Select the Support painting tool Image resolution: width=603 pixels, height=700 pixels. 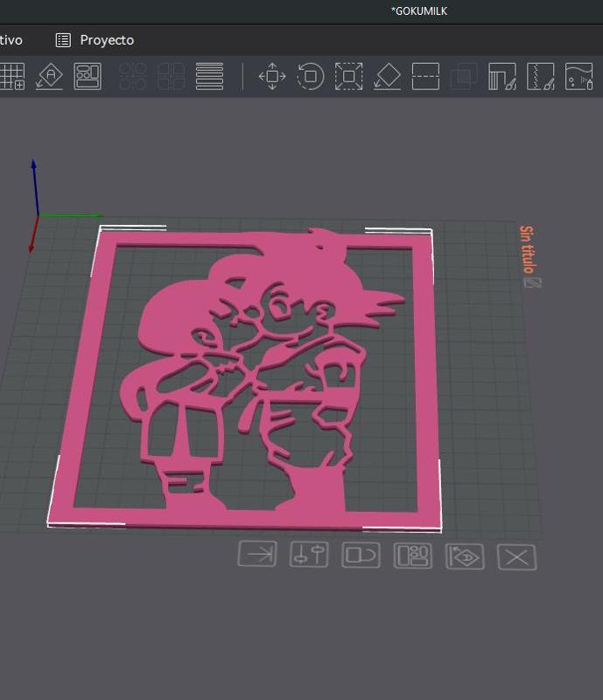coord(502,76)
